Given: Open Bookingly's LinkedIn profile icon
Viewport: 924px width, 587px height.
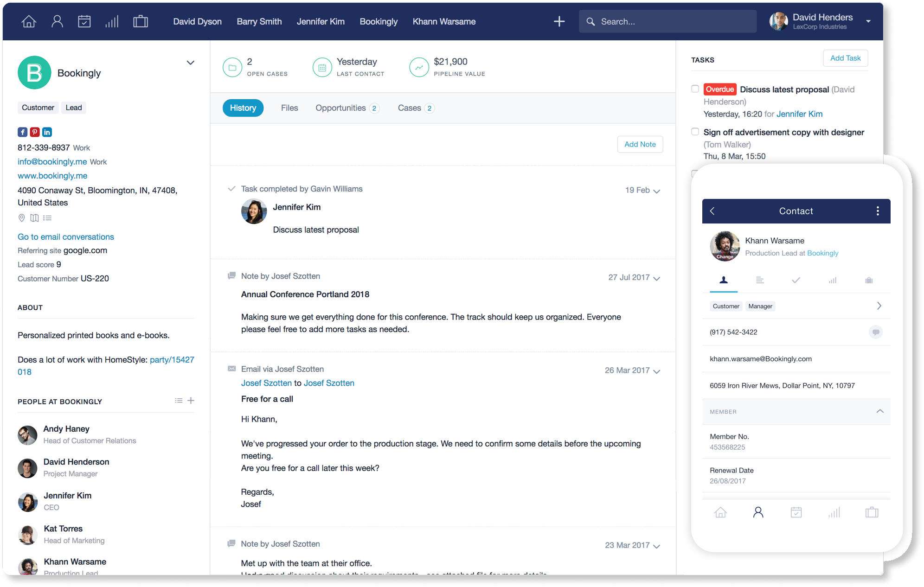Looking at the screenshot, I should click(47, 132).
